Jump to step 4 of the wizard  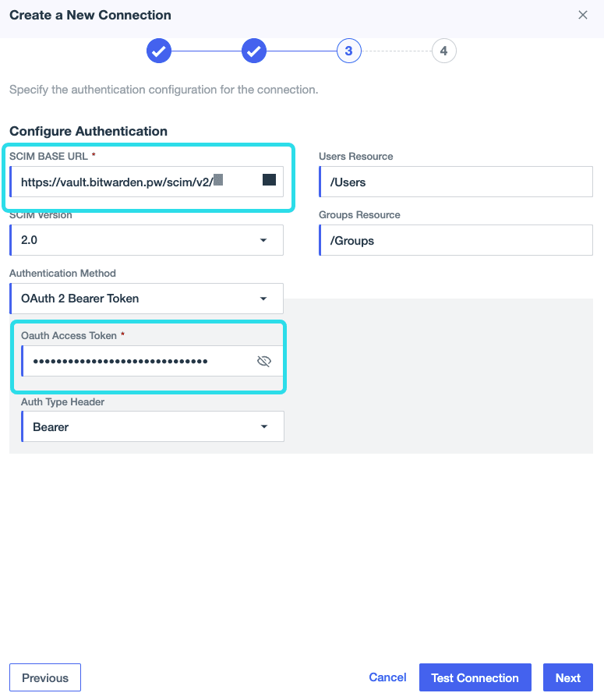(443, 51)
